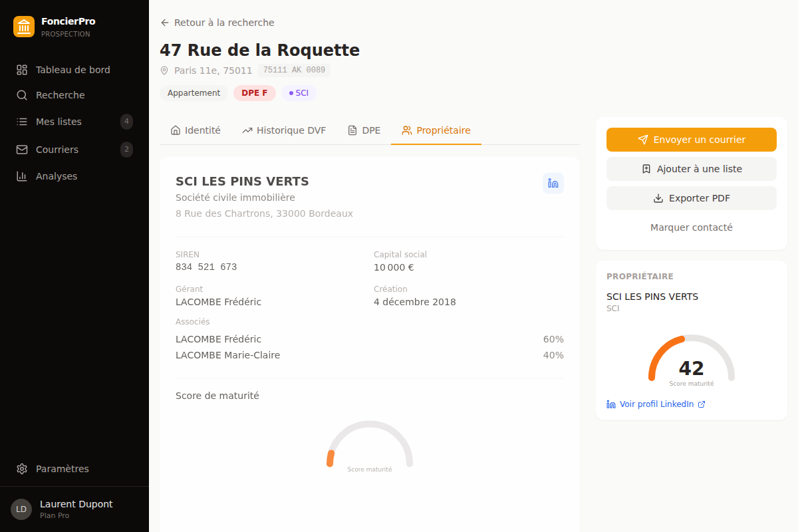Click the Laurent Dupont profile name

[x=76, y=504]
